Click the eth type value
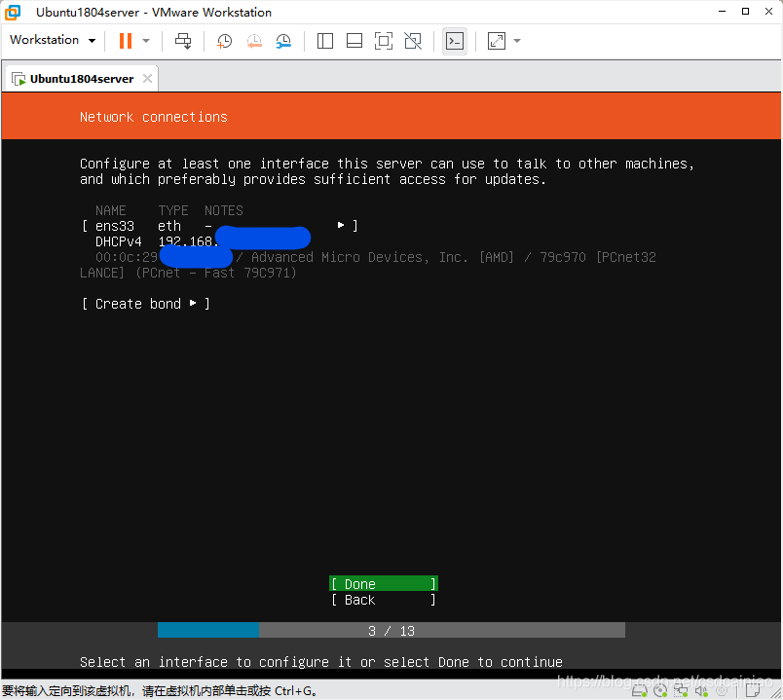The width and height of the screenshot is (783, 700). (168, 226)
